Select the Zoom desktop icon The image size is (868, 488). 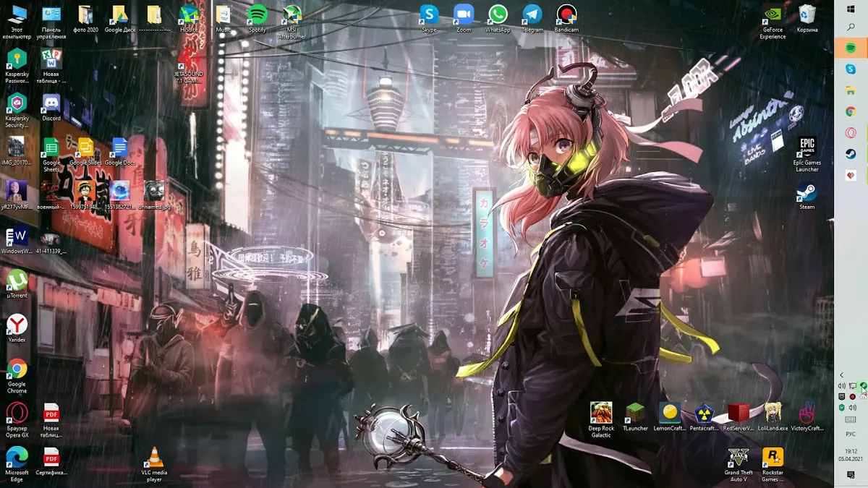(464, 19)
